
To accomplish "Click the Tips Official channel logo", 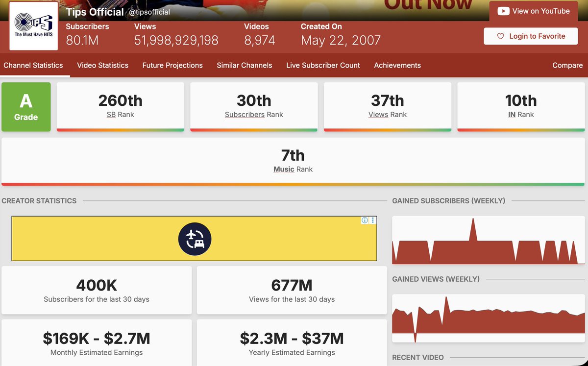I will [32, 25].
